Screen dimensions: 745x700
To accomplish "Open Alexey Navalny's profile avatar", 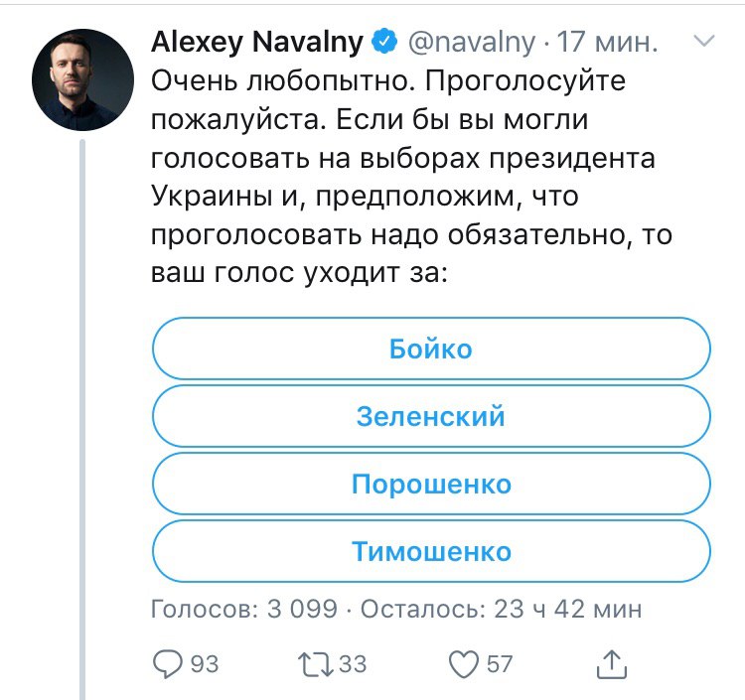I will point(82,79).
